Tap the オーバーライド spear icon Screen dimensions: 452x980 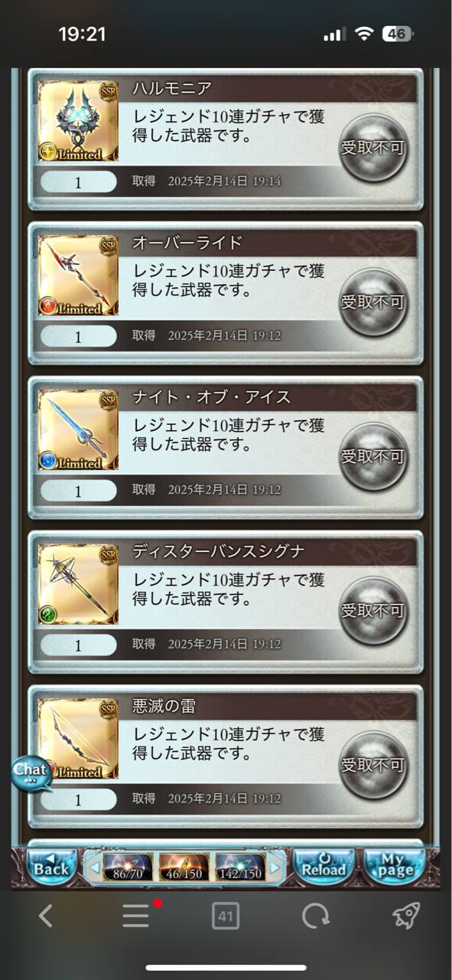click(x=79, y=276)
